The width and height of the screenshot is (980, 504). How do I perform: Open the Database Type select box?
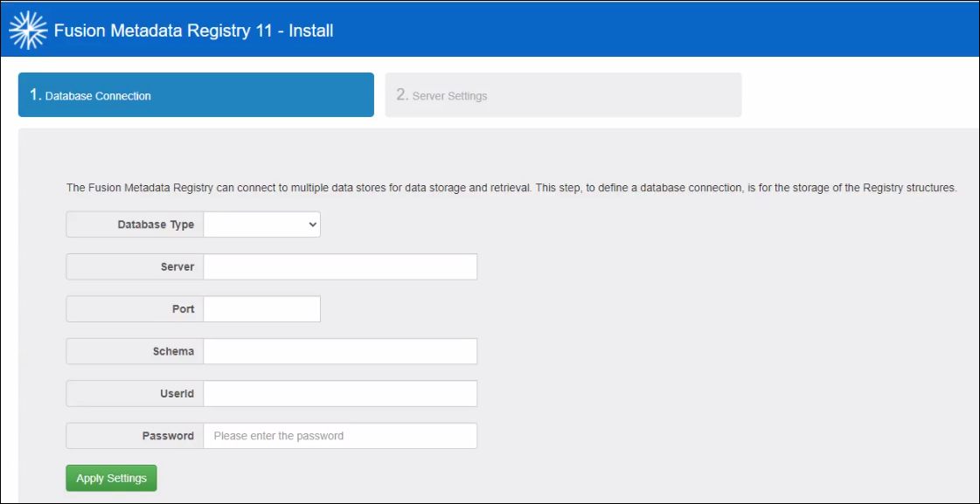coord(261,225)
